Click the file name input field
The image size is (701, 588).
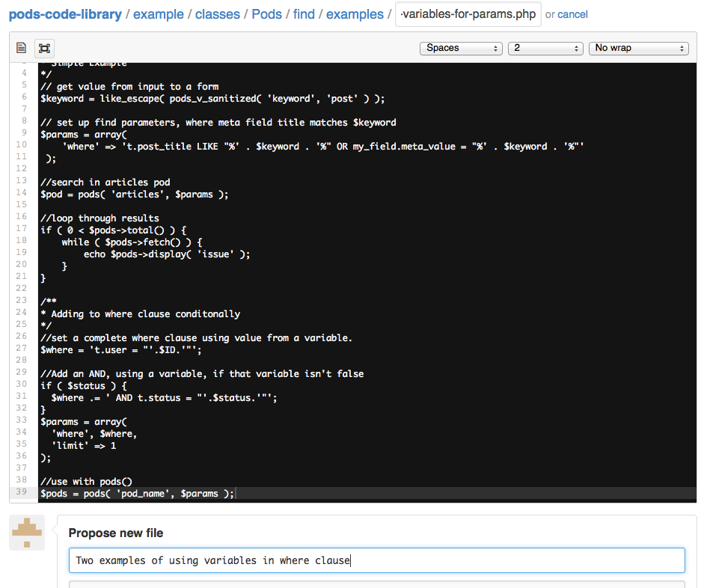click(468, 14)
